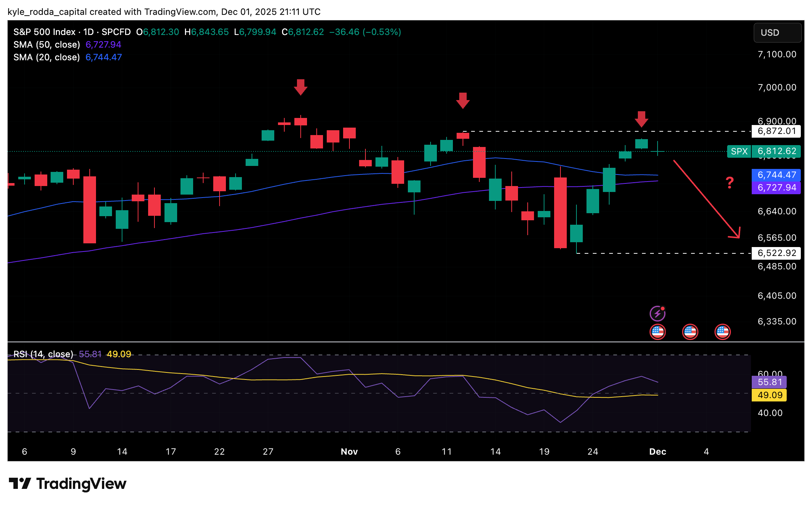Hide the RSI (14, close) indicator pane
812x506 pixels.
(43, 354)
